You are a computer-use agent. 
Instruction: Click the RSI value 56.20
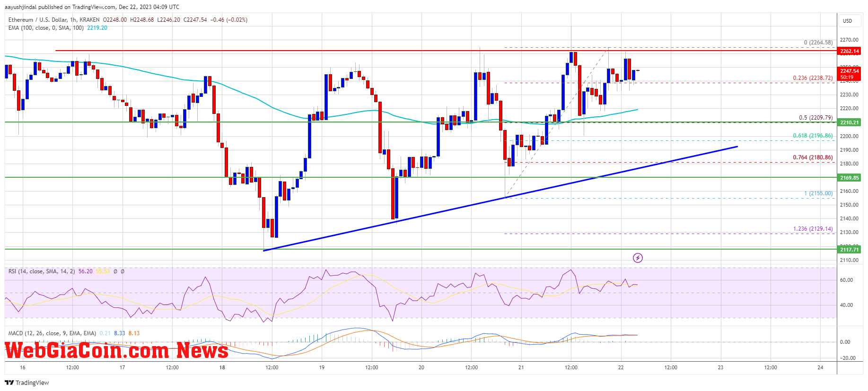[86, 271]
